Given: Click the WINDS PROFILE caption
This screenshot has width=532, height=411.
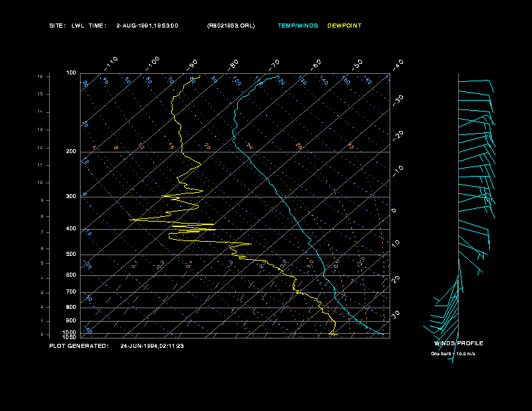Looking at the screenshot, I should tap(459, 343).
